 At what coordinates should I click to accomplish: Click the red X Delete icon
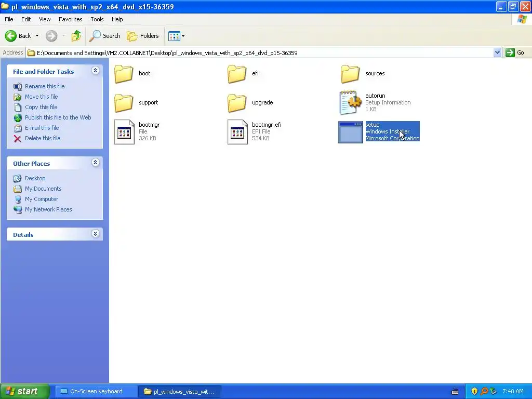[17, 138]
